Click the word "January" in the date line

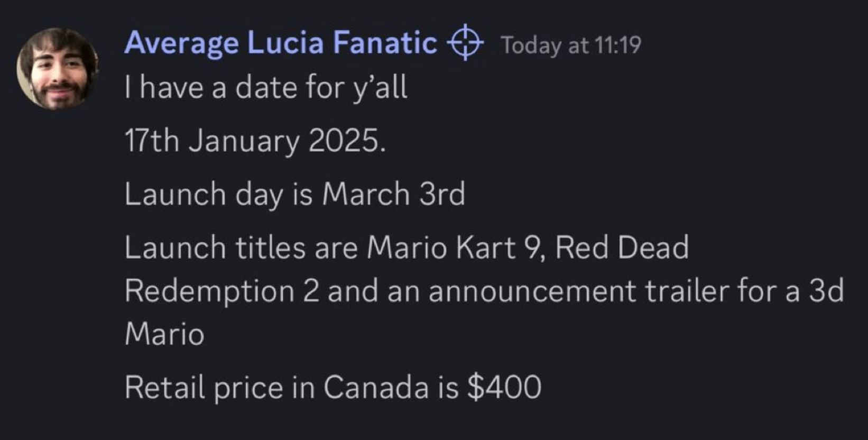(244, 142)
